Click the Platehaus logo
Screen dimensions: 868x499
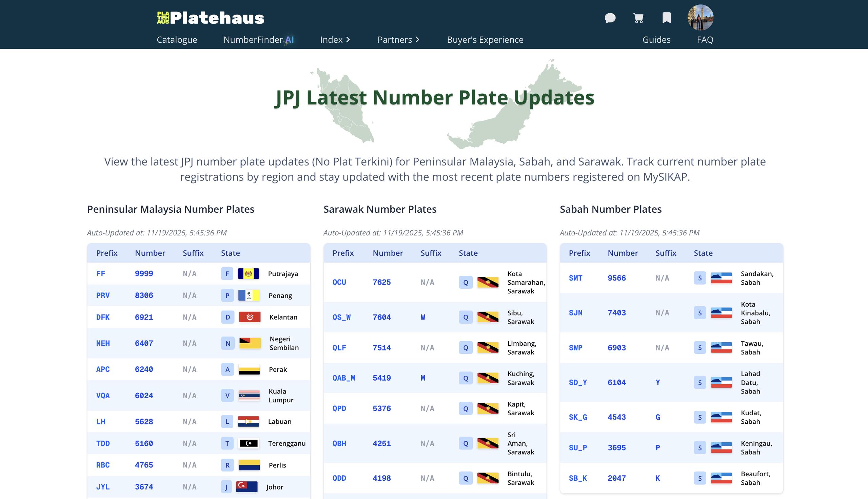[210, 18]
